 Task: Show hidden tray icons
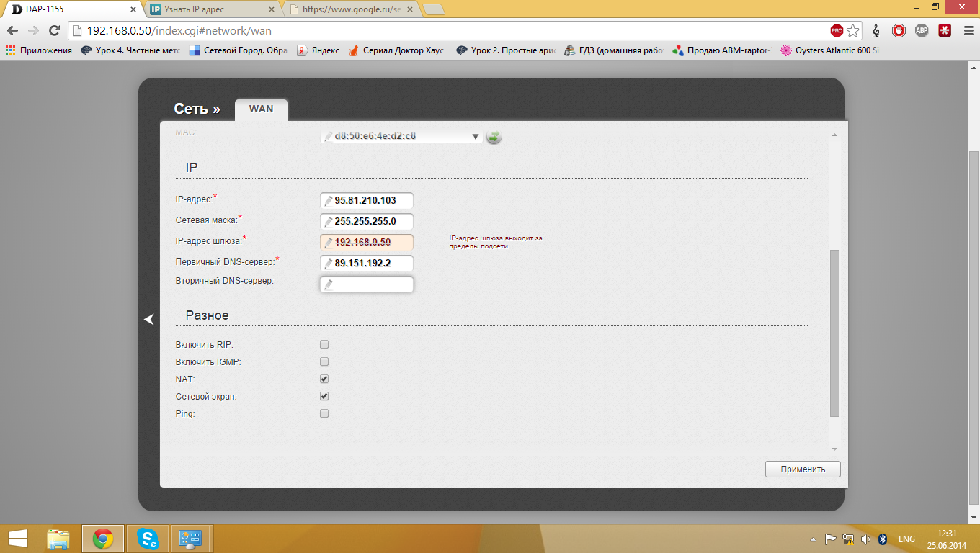point(814,539)
